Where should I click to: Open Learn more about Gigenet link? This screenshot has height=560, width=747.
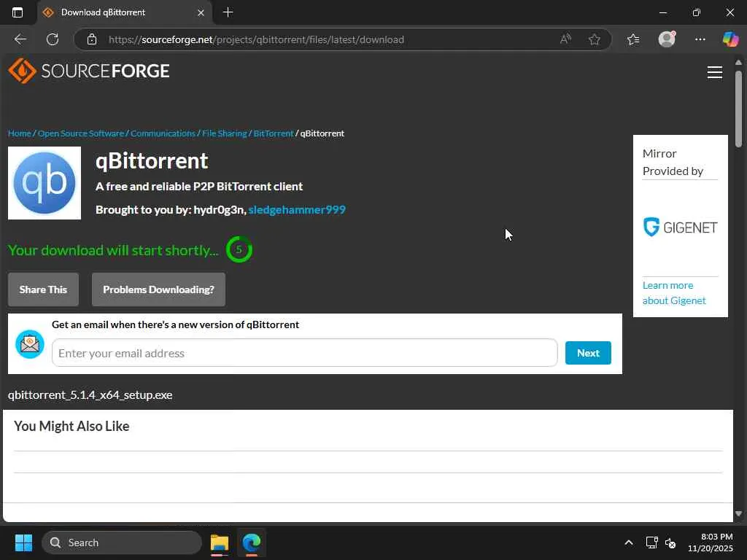(x=674, y=293)
